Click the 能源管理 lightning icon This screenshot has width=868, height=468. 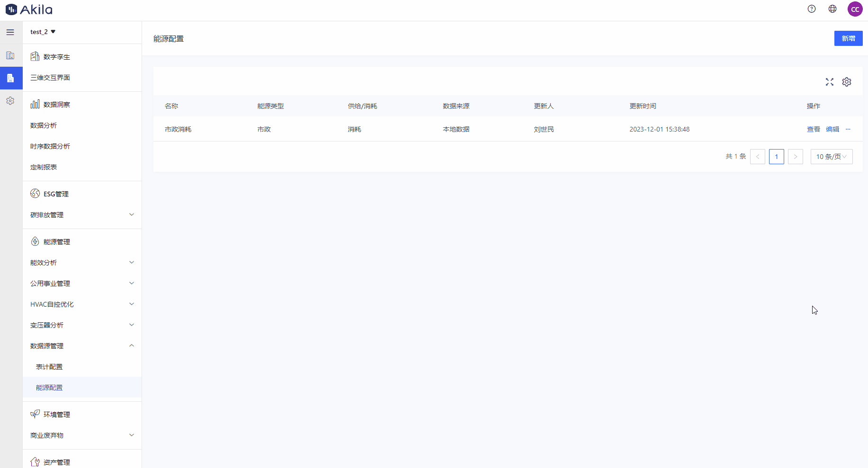click(35, 241)
